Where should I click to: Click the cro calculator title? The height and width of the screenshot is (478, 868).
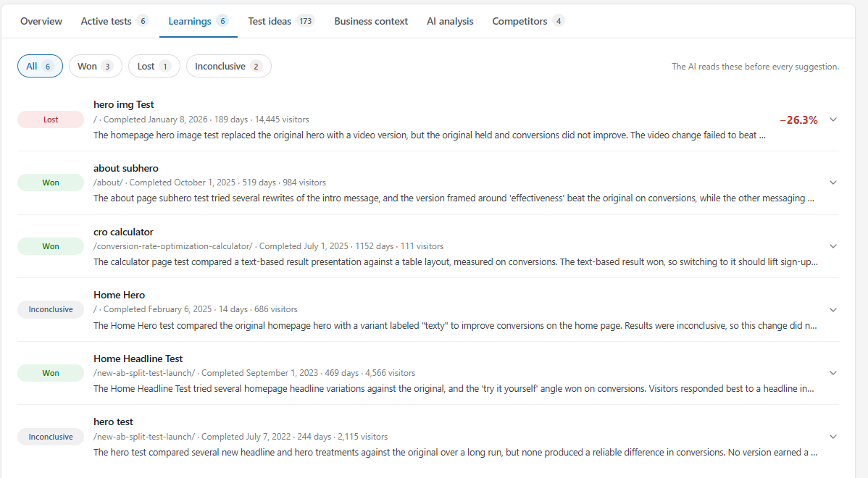coord(123,232)
